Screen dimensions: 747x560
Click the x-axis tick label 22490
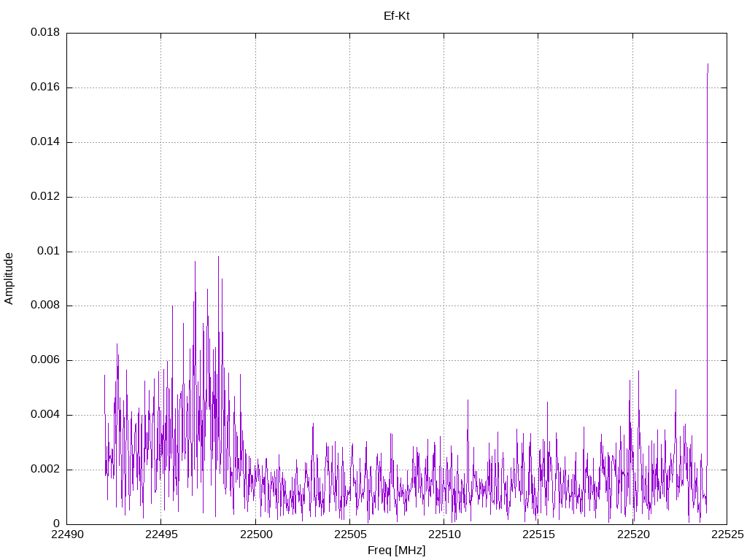tap(67, 534)
